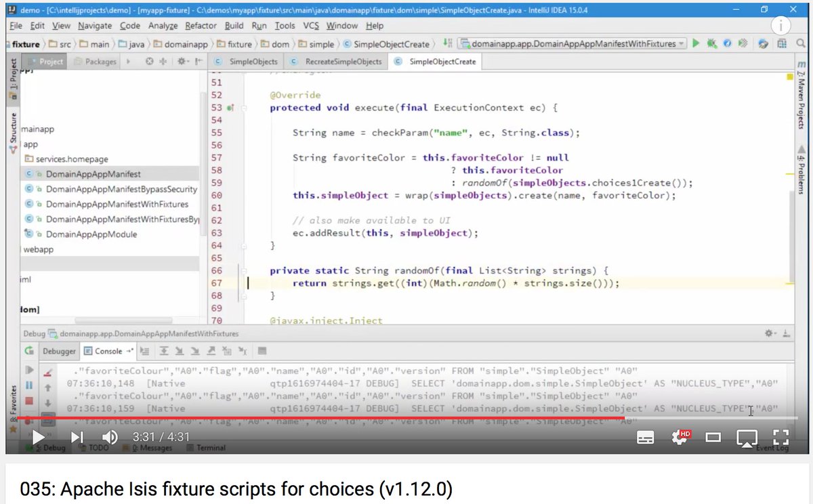Open the video info card icon

pyautogui.click(x=781, y=25)
